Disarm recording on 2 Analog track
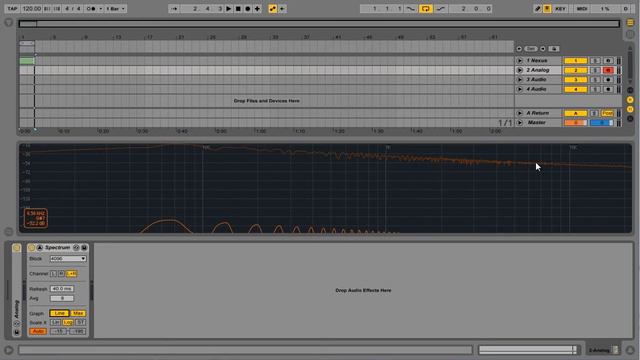 [608, 70]
